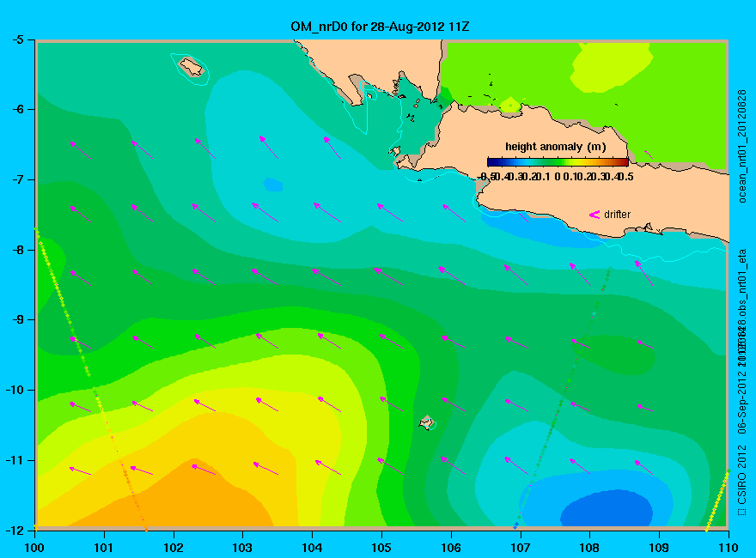Click the small island near 105.6, -10.5
The image size is (756, 558).
[427, 422]
